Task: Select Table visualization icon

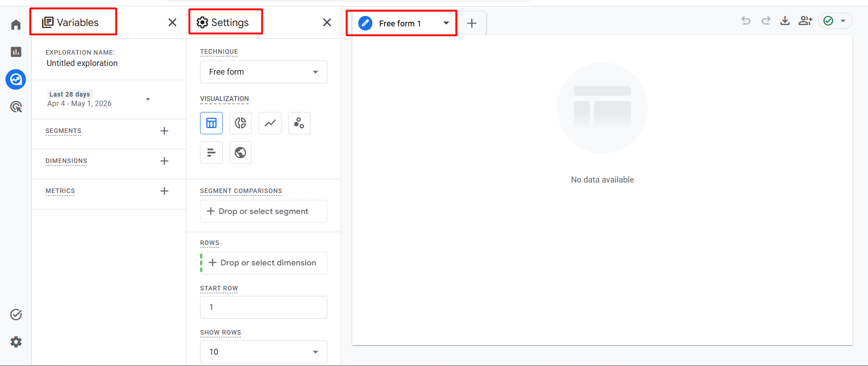Action: click(x=211, y=123)
